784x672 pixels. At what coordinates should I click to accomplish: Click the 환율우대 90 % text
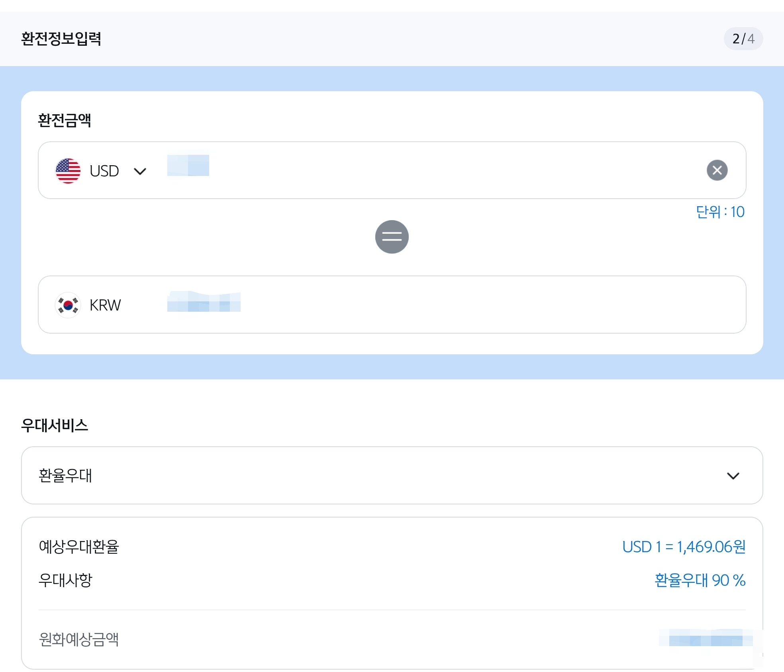[x=700, y=580]
